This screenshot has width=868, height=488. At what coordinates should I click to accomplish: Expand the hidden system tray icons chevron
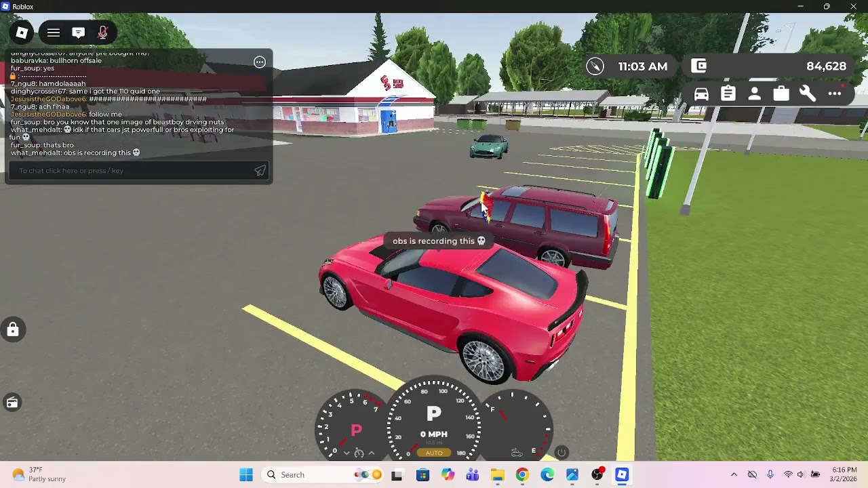click(734, 475)
